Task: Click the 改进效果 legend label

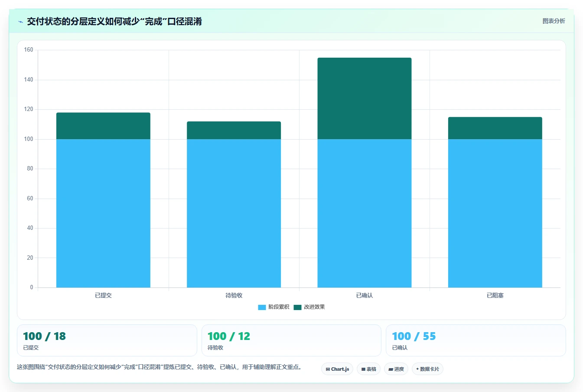Action: (x=314, y=307)
